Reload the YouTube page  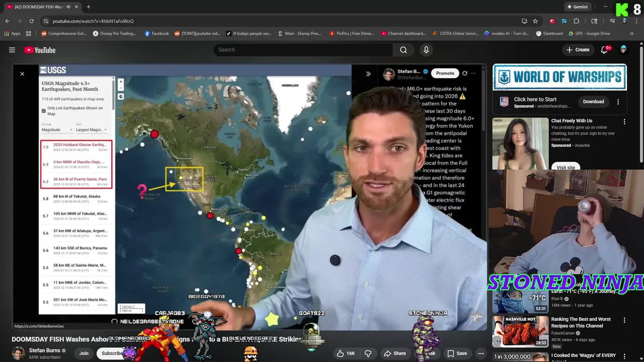31,21
